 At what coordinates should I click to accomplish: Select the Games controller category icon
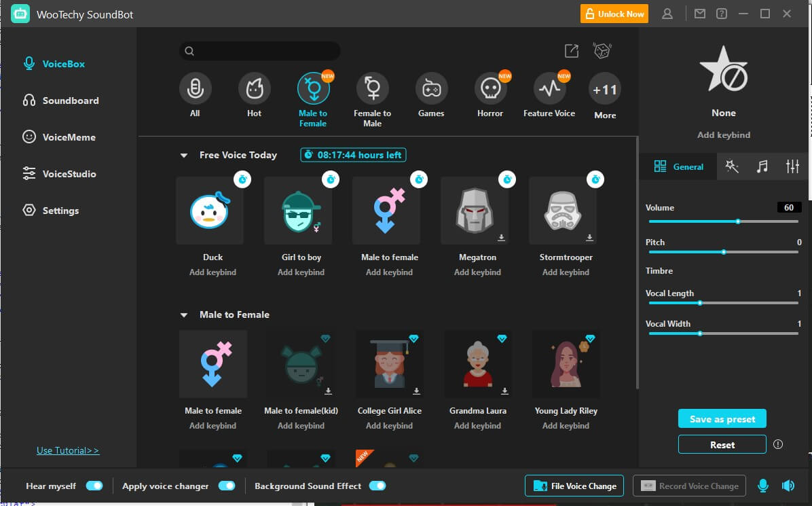click(431, 88)
